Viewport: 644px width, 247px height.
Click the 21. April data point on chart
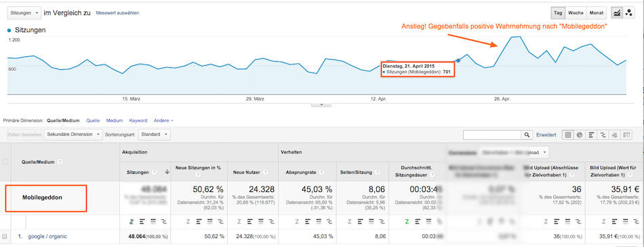pos(458,60)
